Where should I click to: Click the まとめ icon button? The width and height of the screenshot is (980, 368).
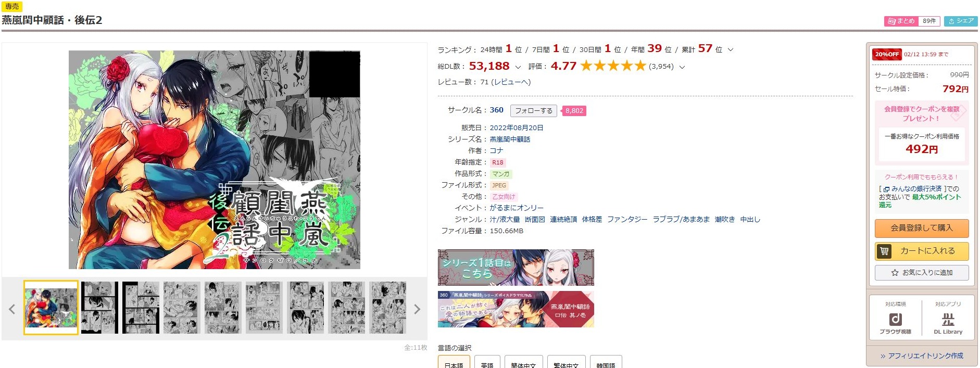click(901, 21)
